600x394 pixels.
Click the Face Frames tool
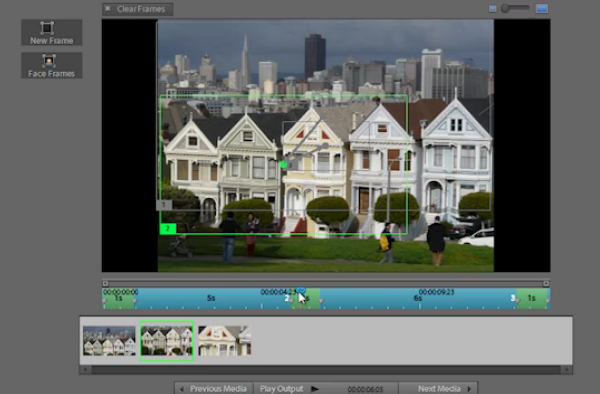tap(52, 66)
